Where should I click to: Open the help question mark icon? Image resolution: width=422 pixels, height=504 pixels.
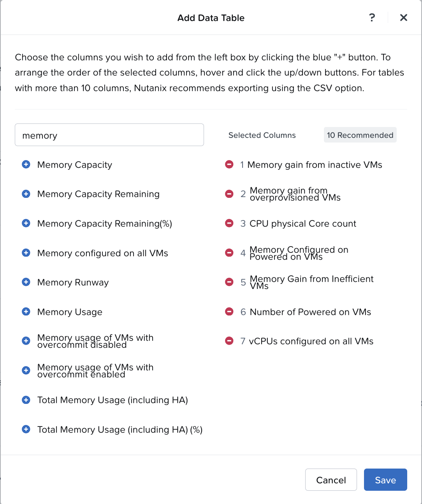pyautogui.click(x=372, y=18)
